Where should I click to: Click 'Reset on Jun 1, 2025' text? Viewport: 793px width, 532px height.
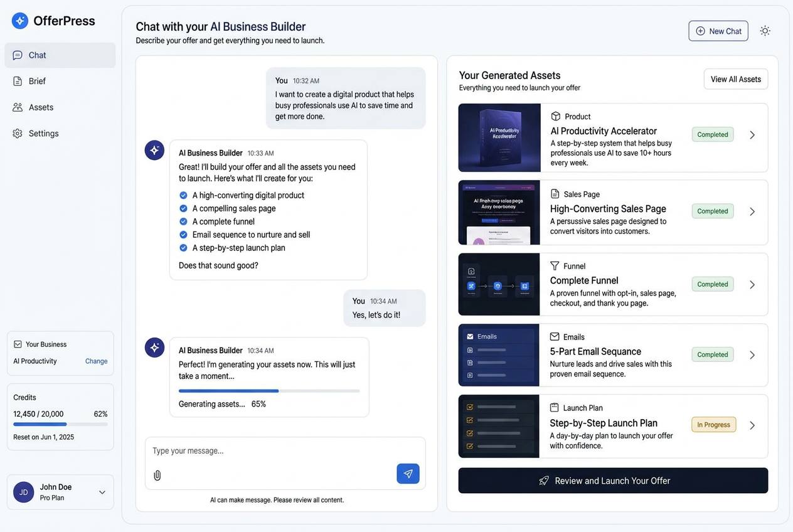click(44, 437)
